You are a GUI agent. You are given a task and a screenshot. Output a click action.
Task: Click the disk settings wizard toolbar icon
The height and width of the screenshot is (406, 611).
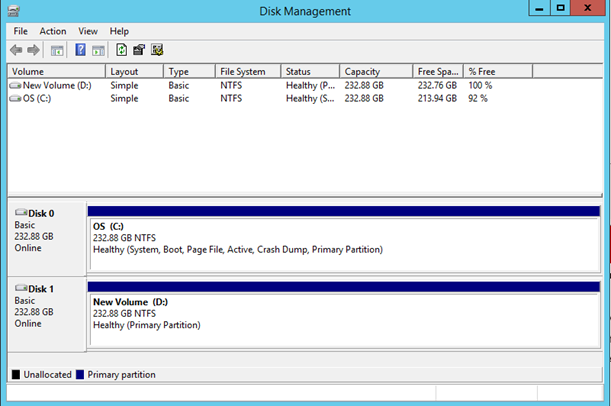[157, 50]
